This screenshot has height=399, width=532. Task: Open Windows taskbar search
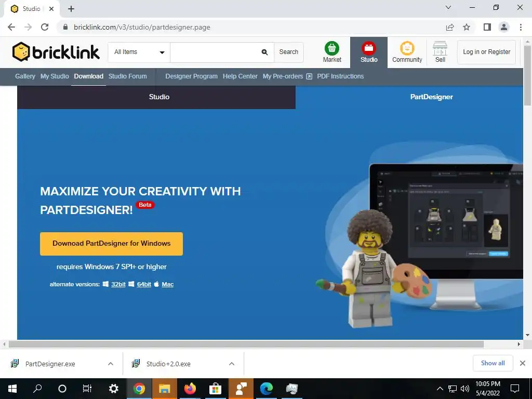pyautogui.click(x=37, y=389)
